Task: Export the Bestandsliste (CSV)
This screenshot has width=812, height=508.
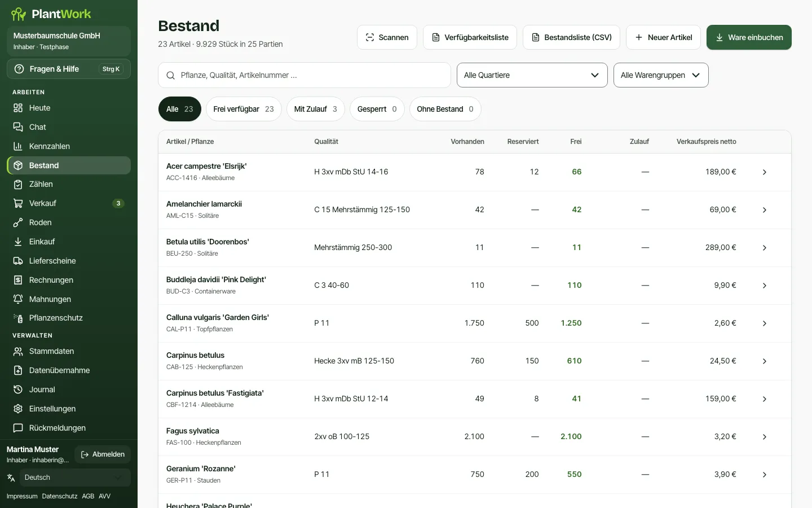Action: click(x=571, y=37)
